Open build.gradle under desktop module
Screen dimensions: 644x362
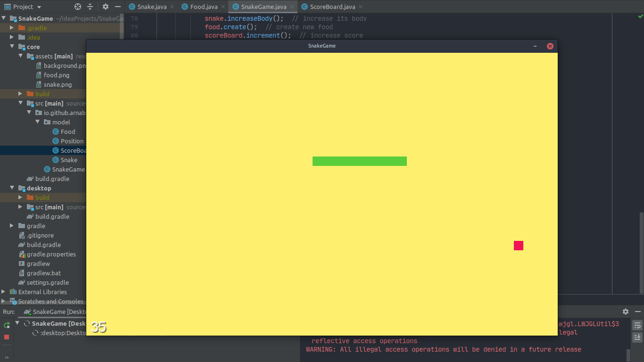(x=48, y=216)
